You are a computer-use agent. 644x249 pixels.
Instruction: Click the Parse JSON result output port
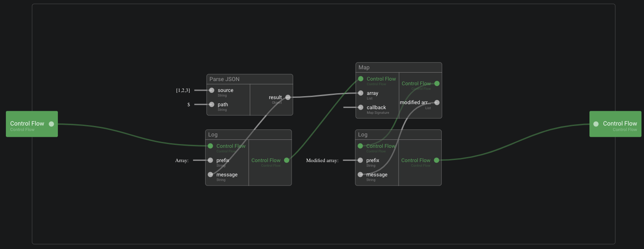(288, 97)
